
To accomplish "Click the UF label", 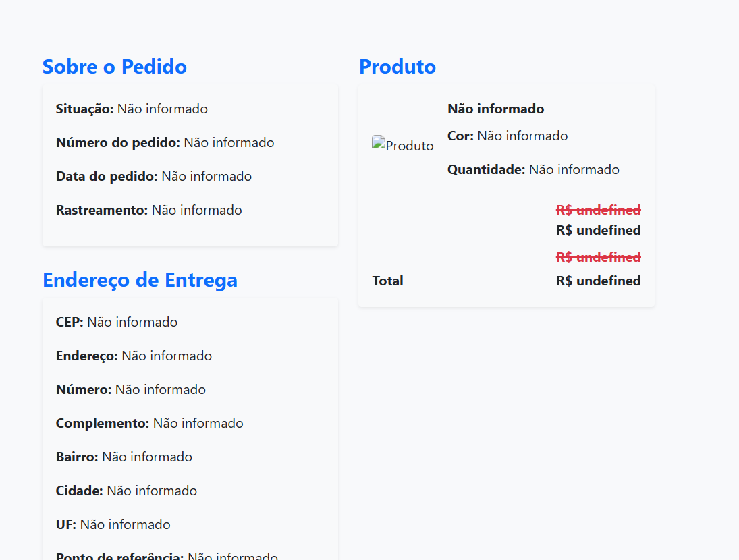I will [66, 524].
